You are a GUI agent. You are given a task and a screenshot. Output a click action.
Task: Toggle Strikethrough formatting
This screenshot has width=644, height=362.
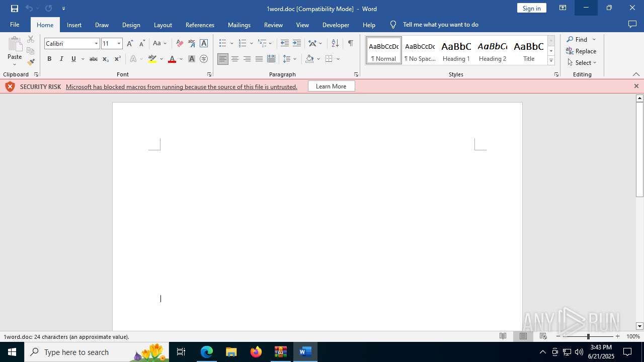[94, 59]
